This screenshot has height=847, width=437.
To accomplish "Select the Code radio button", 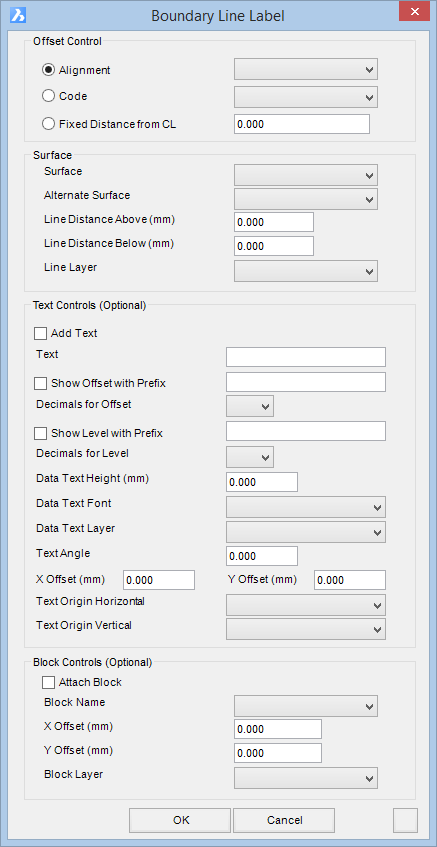I will point(49,96).
